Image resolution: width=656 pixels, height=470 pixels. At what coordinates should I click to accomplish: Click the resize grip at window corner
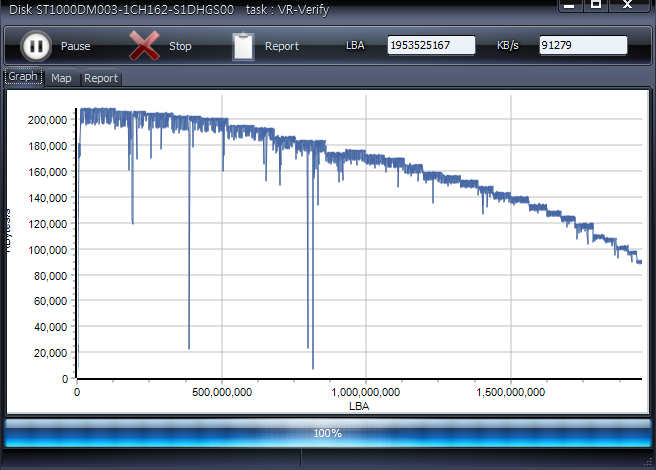tap(648, 462)
